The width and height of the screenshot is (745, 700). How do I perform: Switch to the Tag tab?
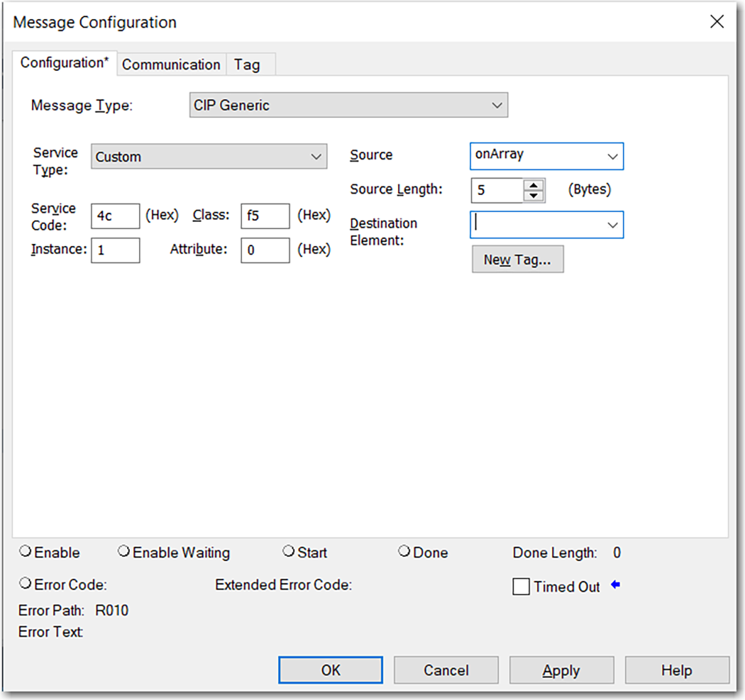[x=250, y=64]
